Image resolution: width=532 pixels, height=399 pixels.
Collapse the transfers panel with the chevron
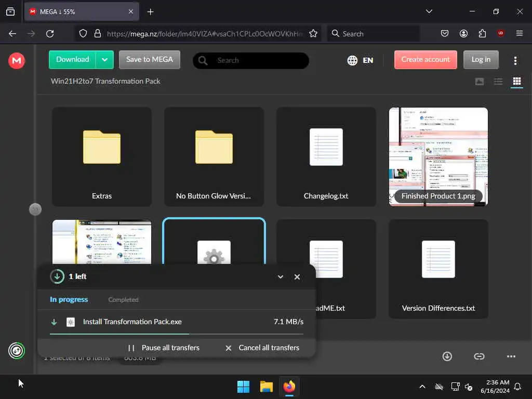280,277
